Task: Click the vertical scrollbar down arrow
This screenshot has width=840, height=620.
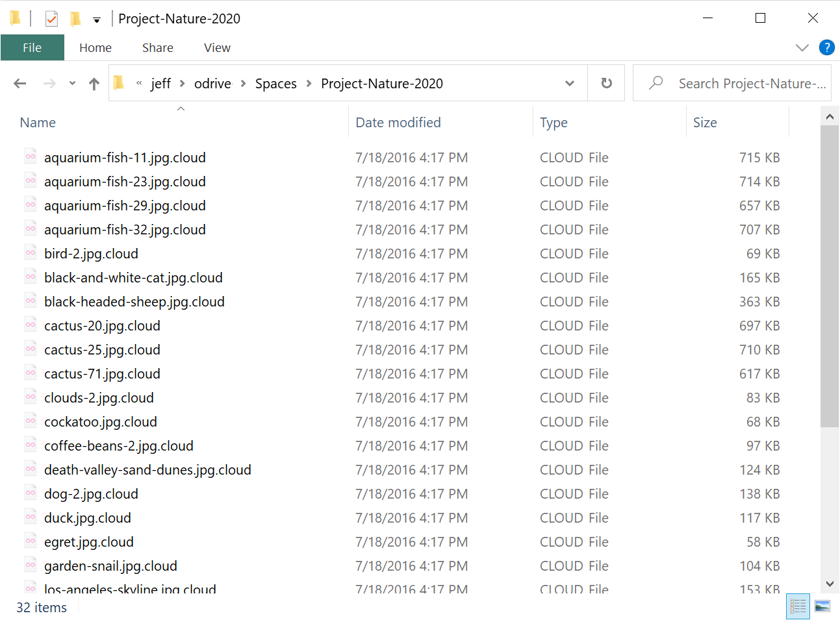Action: pos(830,584)
